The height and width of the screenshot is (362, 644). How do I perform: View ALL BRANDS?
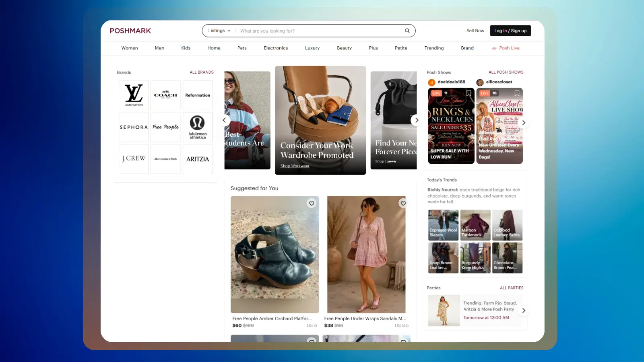[202, 72]
